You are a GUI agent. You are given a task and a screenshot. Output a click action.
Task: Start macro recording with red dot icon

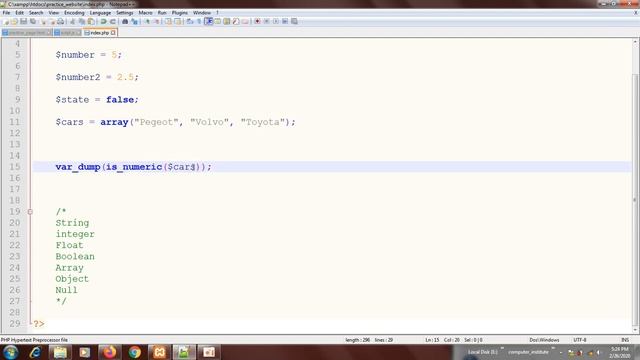[257, 21]
